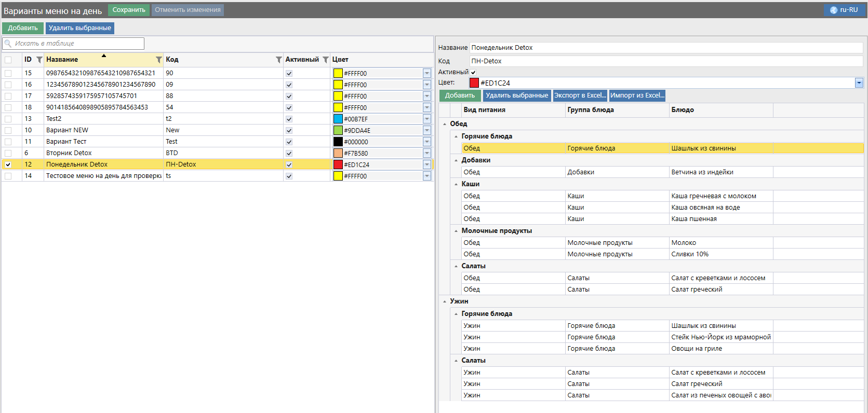The height and width of the screenshot is (413, 868).
Task: Click Экспорт в Excel button
Action: point(580,95)
